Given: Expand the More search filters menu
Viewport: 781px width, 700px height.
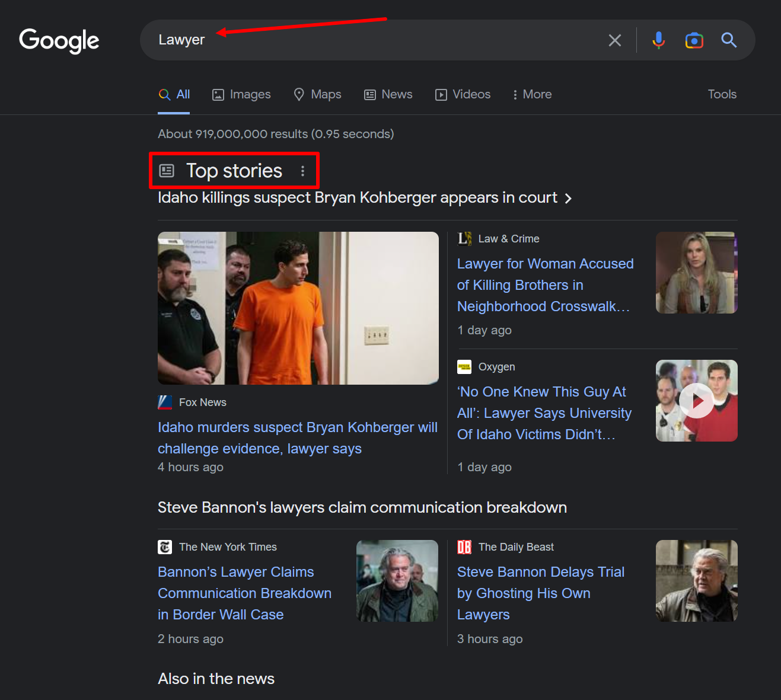Looking at the screenshot, I should pos(532,94).
